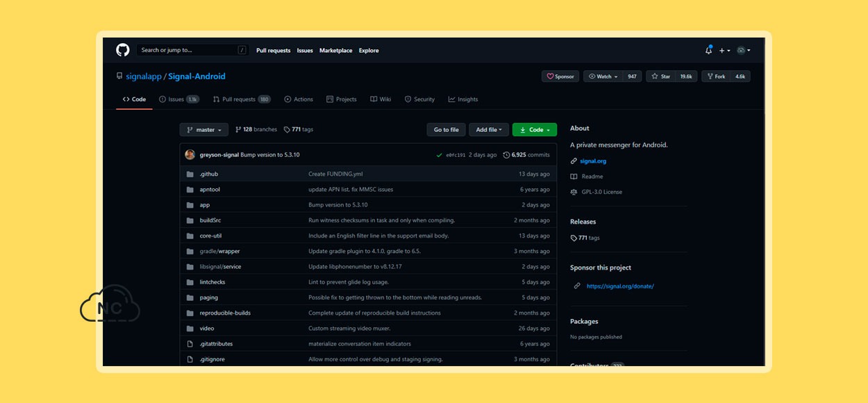
Task: Click the lintchecks folder icon
Action: coord(190,282)
